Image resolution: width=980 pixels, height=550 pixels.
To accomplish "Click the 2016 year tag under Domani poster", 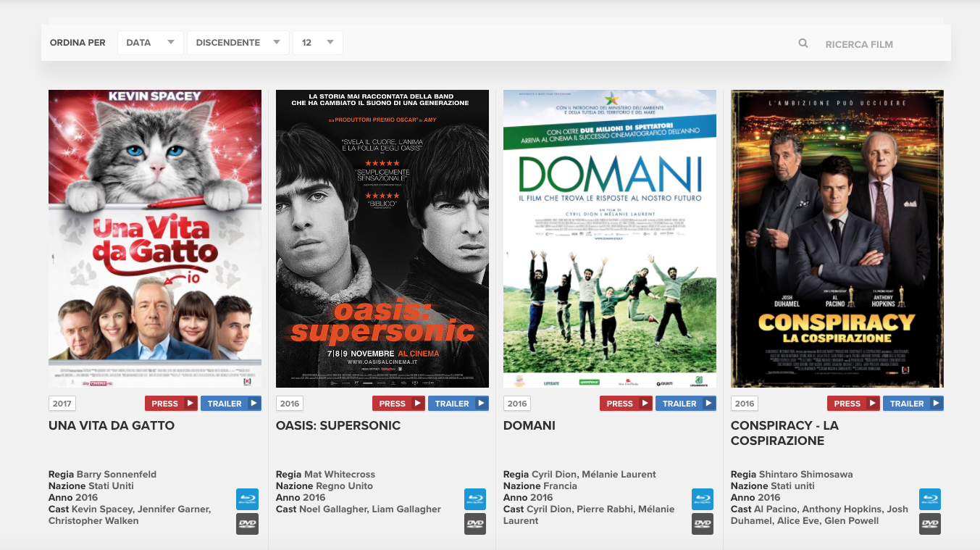I will point(517,404).
